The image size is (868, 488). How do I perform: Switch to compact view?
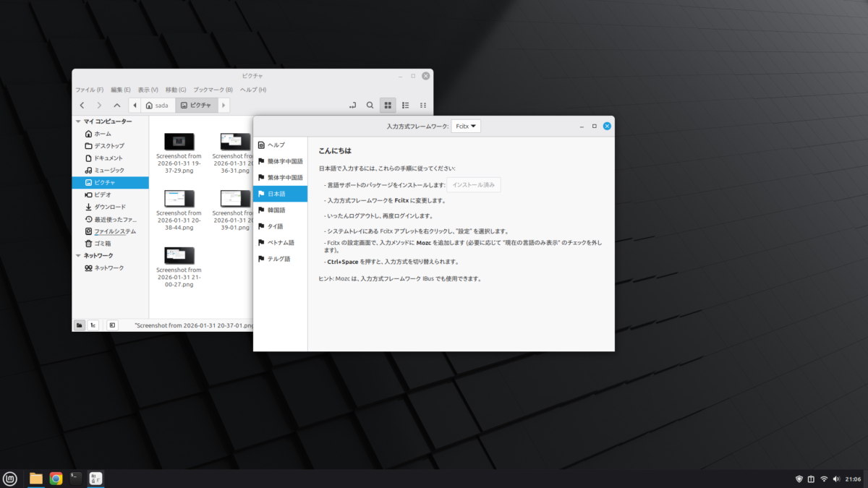click(x=423, y=106)
